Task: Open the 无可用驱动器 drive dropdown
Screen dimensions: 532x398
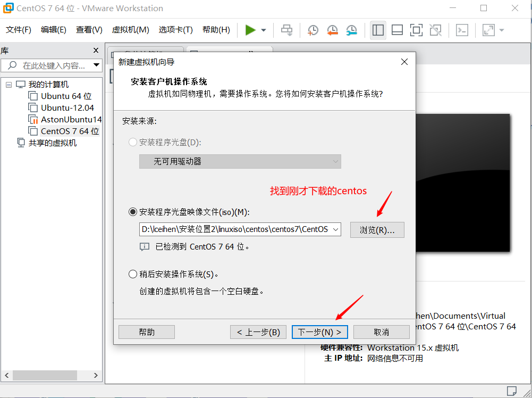Action: pos(240,162)
